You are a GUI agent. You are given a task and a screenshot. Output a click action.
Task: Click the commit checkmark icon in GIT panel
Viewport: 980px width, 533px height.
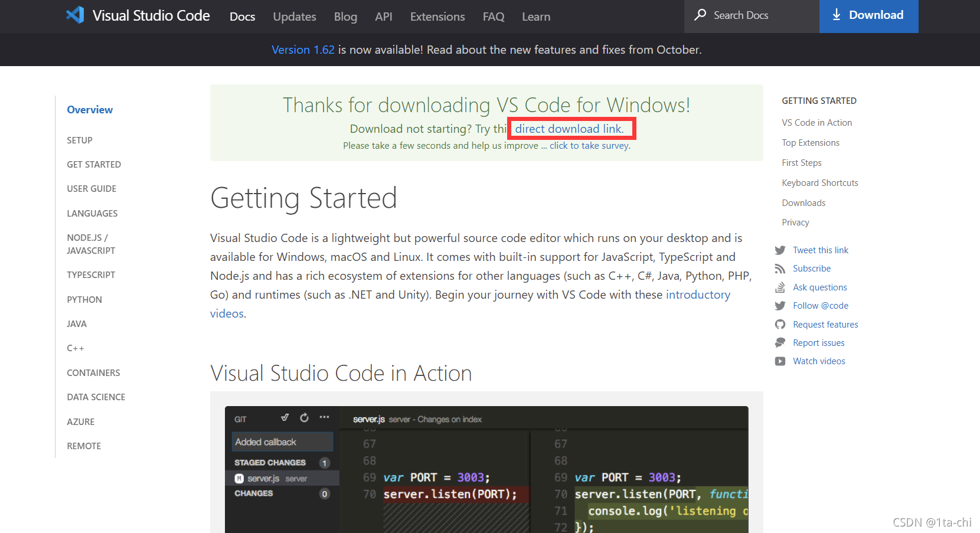click(285, 417)
